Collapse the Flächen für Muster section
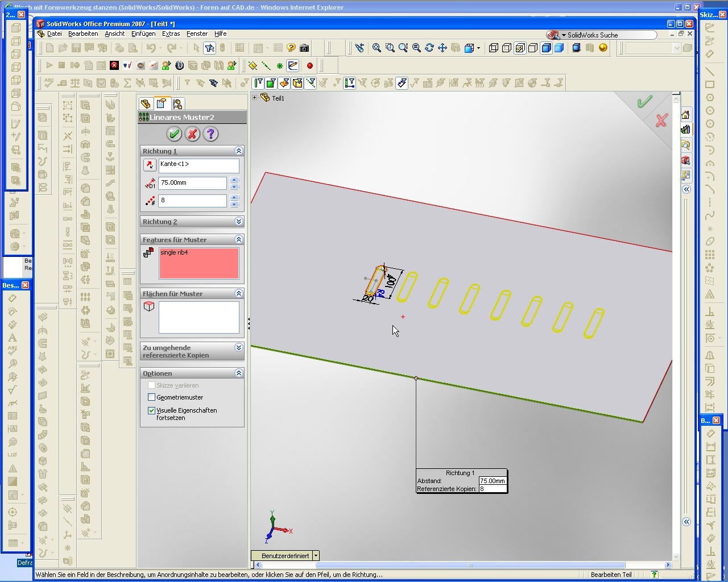Screen dimensions: 728x582 [x=238, y=293]
